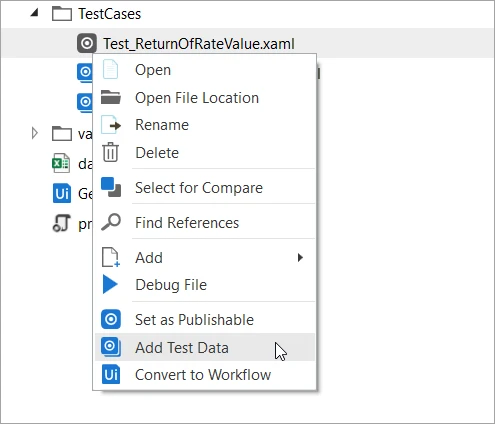Click the trash can Delete icon

click(x=110, y=152)
